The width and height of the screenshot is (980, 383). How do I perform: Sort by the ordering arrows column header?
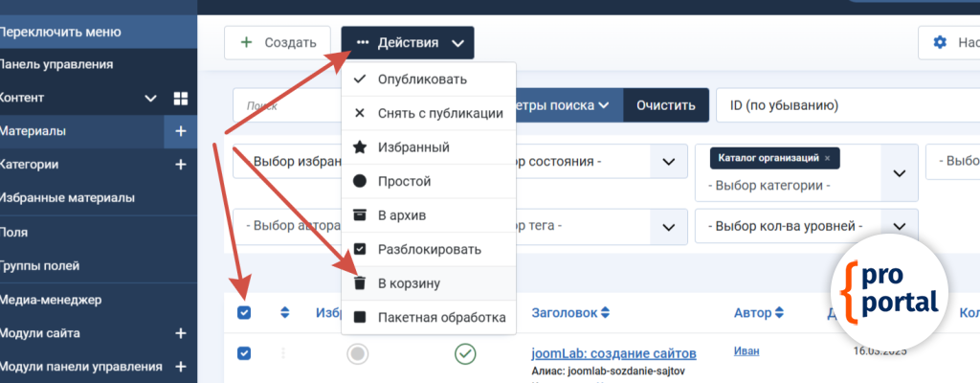pos(284,312)
